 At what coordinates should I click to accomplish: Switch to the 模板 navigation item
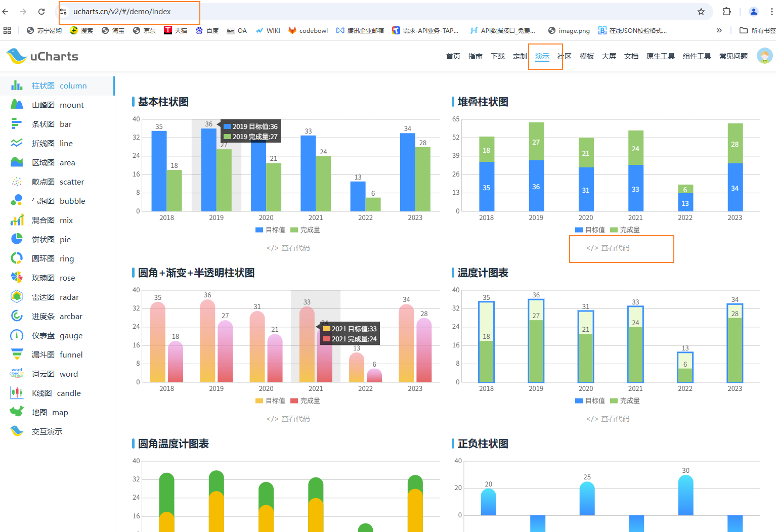(x=586, y=56)
